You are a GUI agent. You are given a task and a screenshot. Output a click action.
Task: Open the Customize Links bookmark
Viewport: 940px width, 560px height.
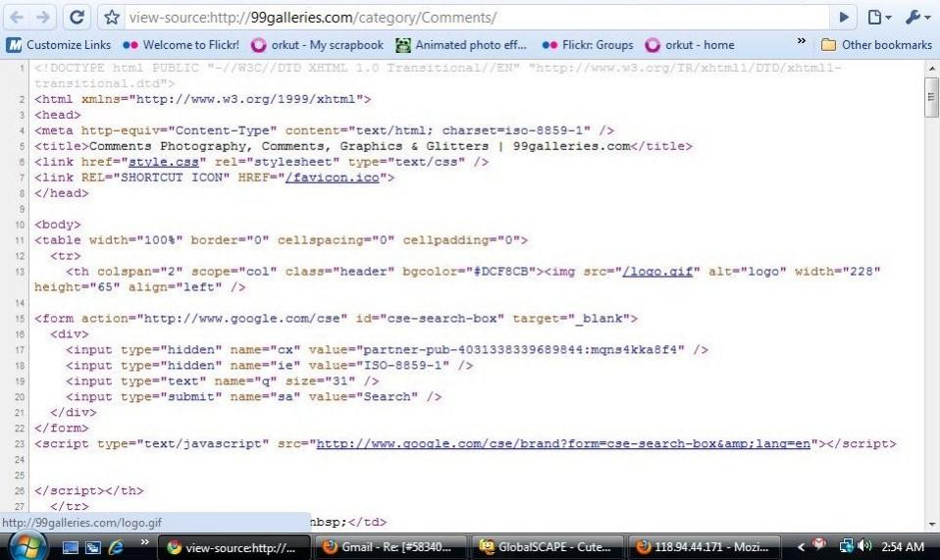59,45
